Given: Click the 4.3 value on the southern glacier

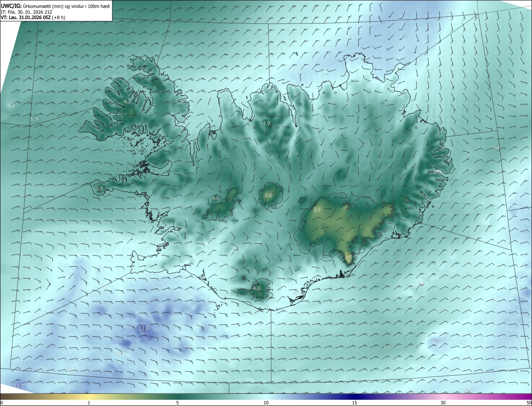Looking at the screenshot, I should coord(256,289).
